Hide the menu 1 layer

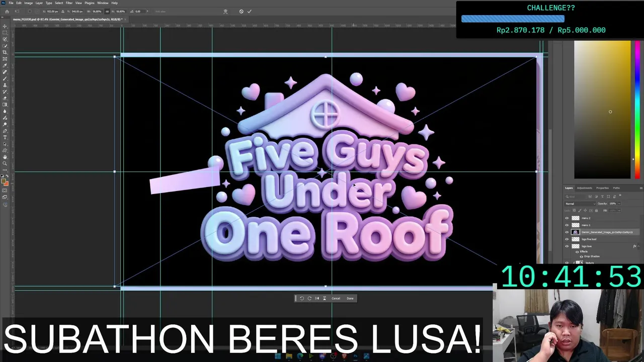(x=567, y=225)
